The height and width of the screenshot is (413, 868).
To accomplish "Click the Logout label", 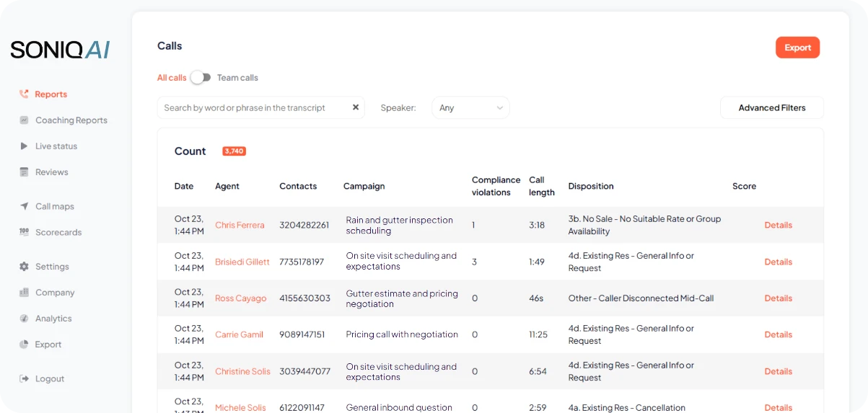I will [50, 378].
